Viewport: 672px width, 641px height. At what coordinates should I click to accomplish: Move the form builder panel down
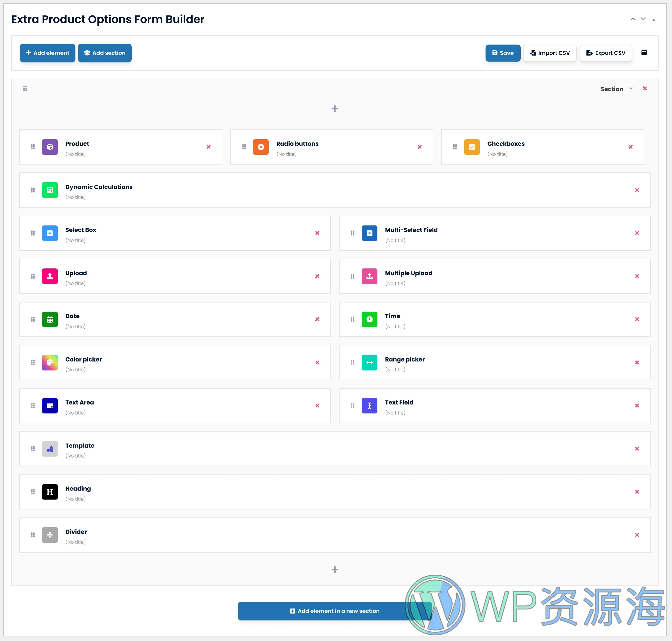coord(643,19)
